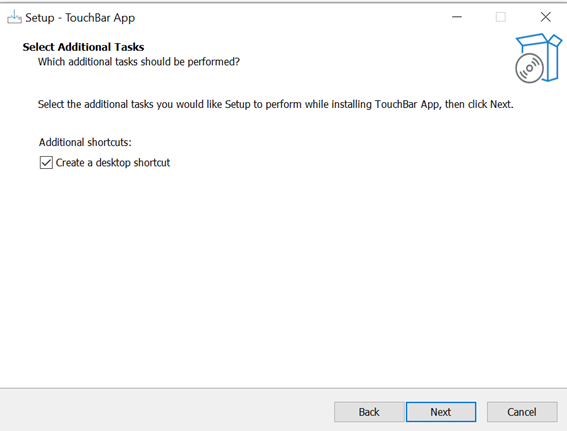Click the software box and disc icon
Screen dimensions: 567x431
pos(538,58)
